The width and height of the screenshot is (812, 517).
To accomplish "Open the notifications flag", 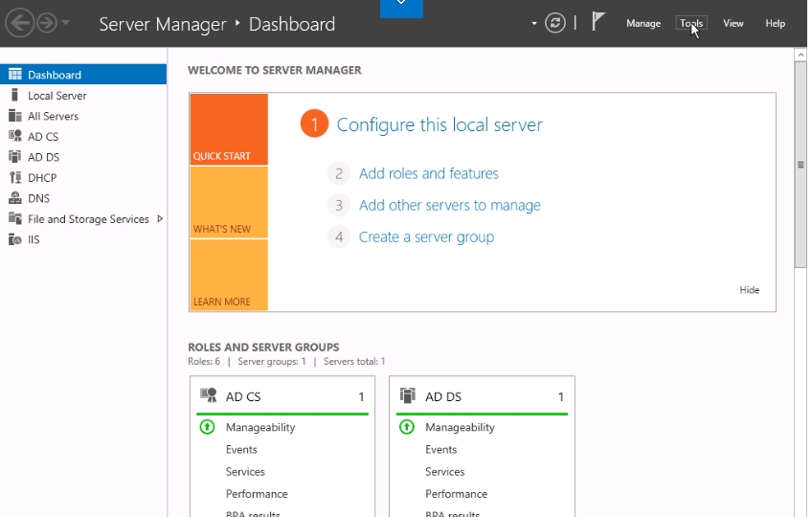I will pos(598,22).
